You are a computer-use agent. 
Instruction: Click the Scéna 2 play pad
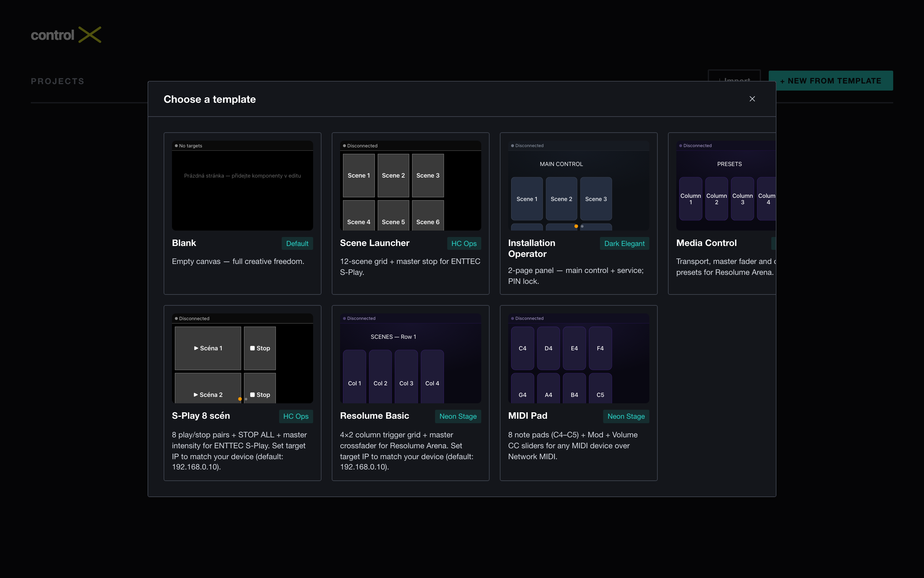coord(208,389)
